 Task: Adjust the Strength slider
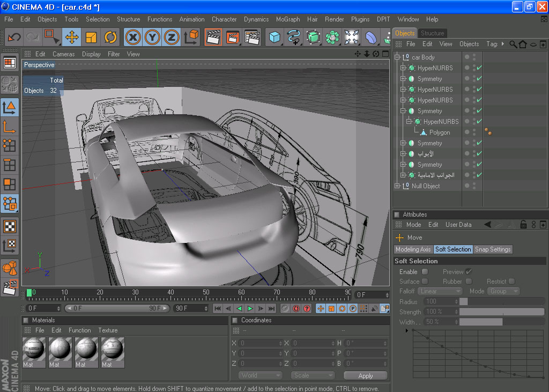click(x=502, y=312)
